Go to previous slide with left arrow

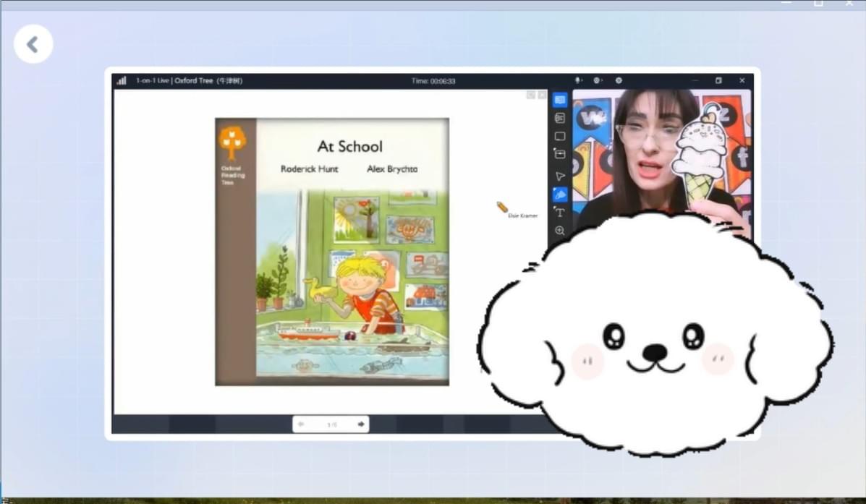tap(301, 424)
